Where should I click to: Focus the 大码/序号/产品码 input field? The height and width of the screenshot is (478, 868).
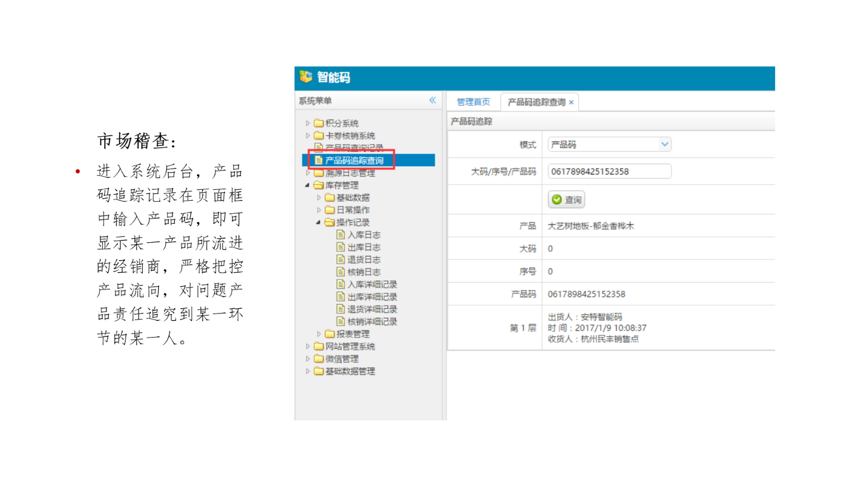click(610, 171)
